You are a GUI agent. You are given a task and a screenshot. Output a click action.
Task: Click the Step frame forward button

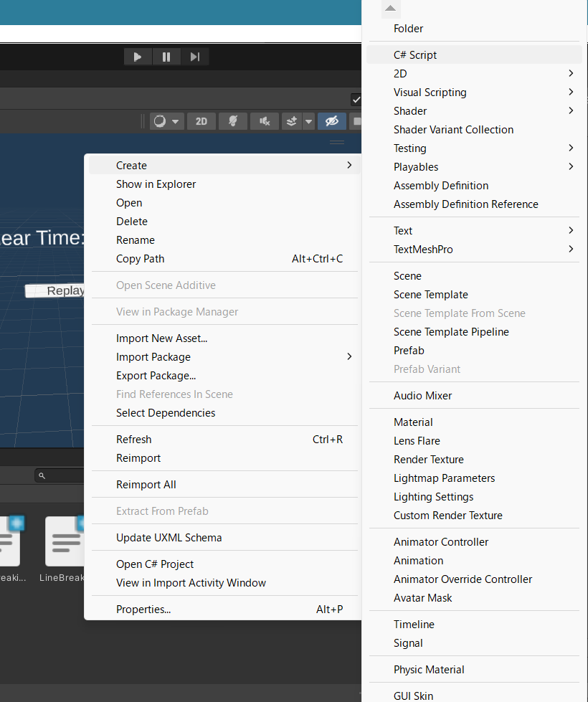(194, 57)
